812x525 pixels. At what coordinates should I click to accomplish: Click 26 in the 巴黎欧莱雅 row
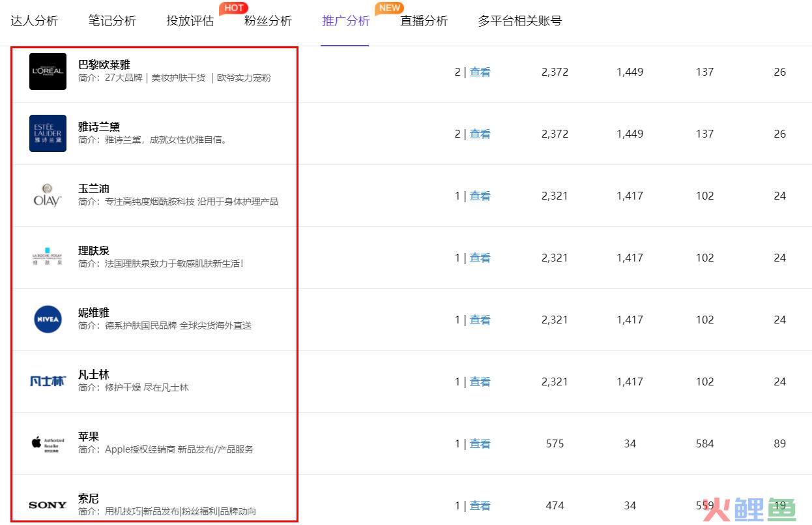(x=780, y=72)
